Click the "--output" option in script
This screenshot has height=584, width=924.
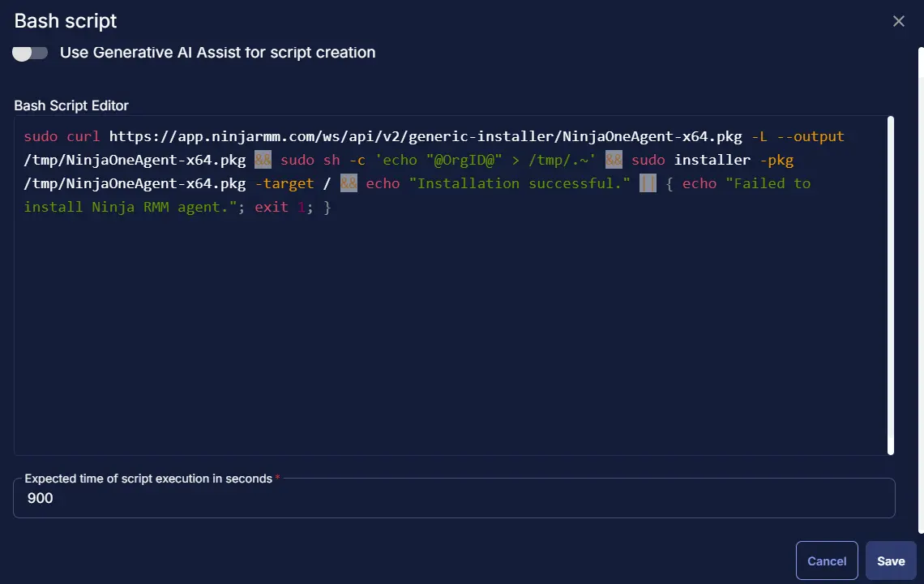tap(811, 136)
